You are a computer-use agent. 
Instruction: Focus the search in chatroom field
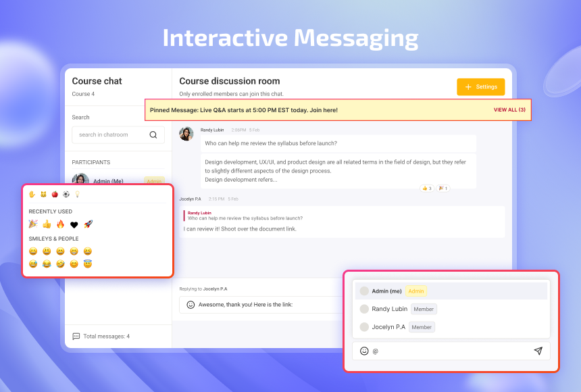point(118,134)
